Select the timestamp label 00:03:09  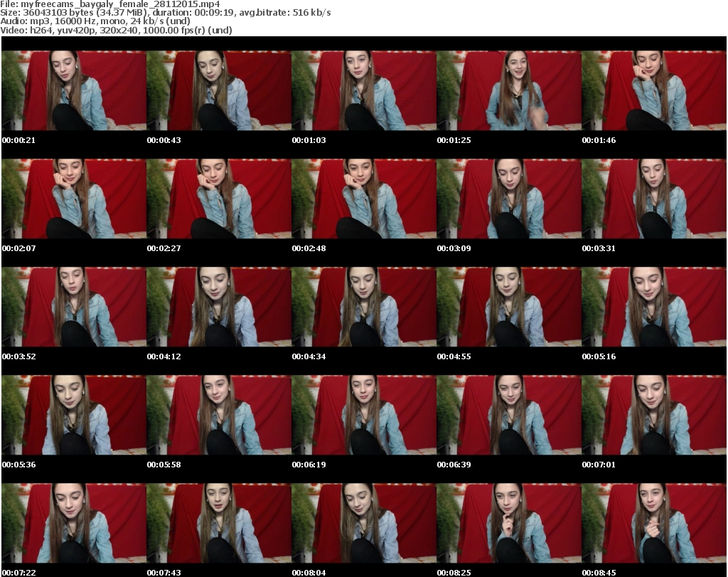[454, 248]
